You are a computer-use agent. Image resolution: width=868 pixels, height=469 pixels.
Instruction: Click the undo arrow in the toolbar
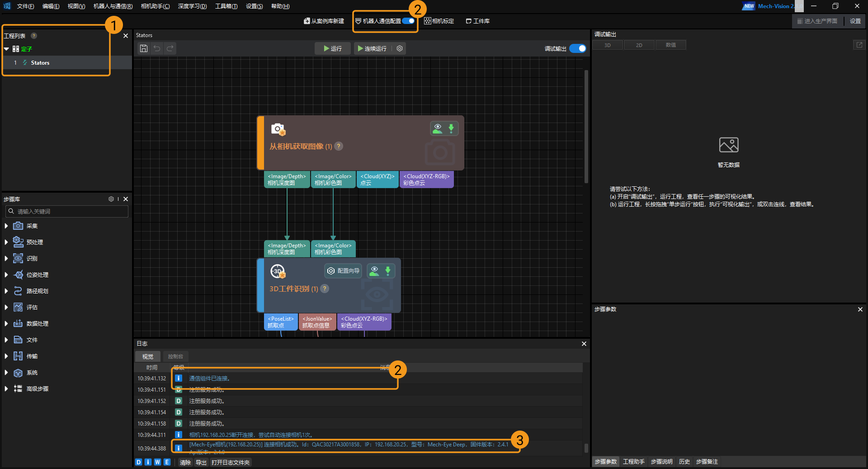(x=157, y=48)
